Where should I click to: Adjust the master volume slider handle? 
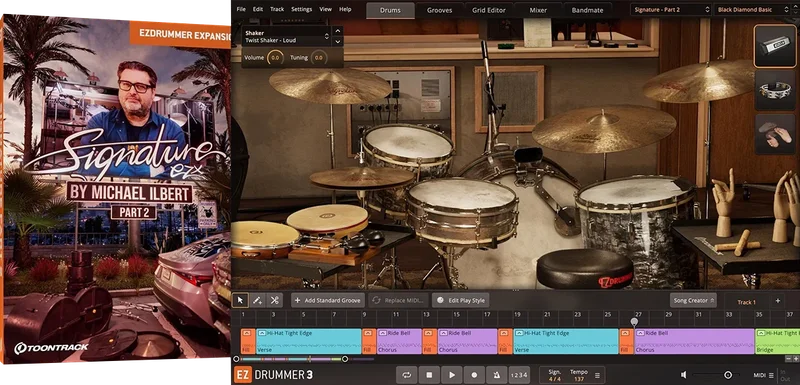click(x=728, y=375)
